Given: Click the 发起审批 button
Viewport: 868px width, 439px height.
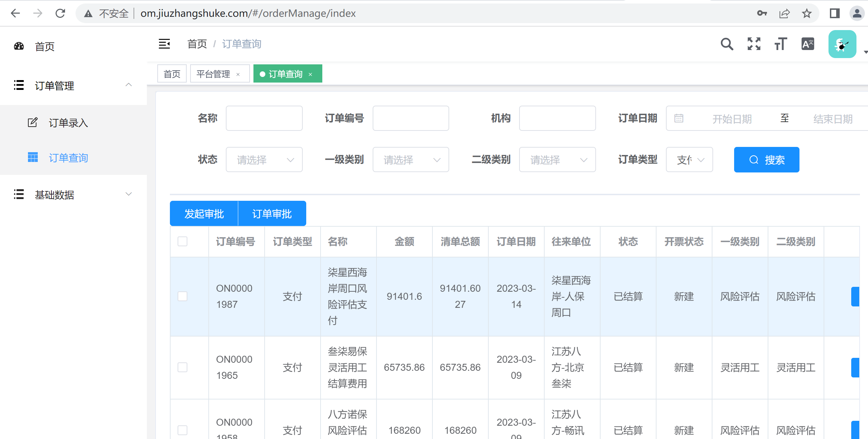Looking at the screenshot, I should (x=204, y=214).
